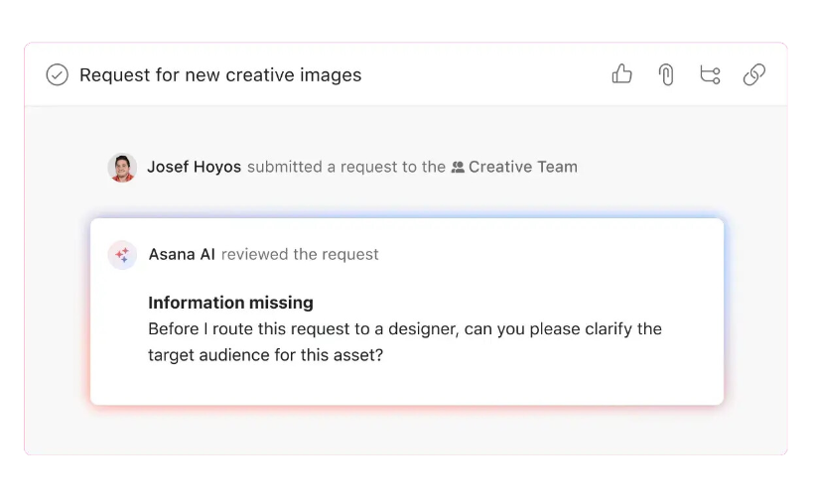Edit the title "Request for new creative images"
This screenshot has width=817, height=504.
220,75
